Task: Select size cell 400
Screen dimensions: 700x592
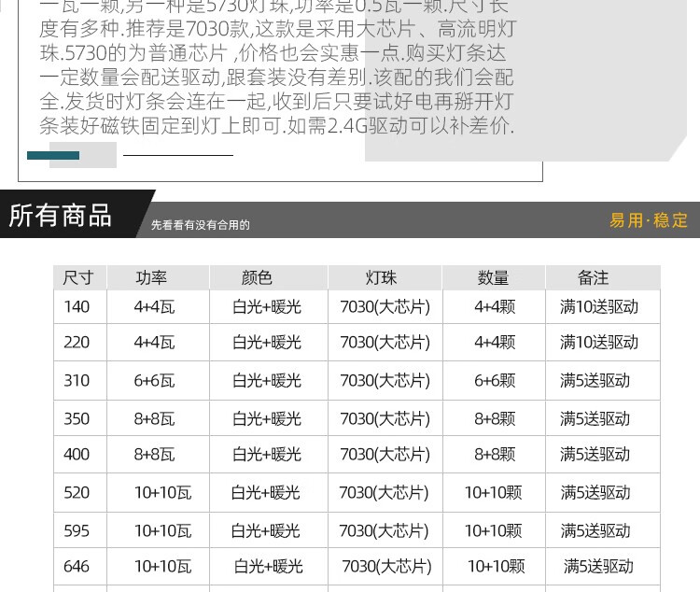Action: pos(77,455)
